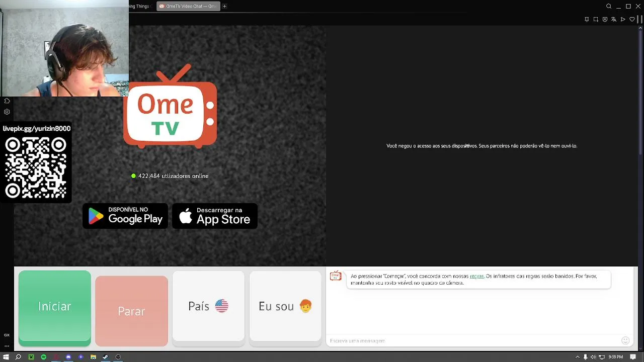
Task: Focus the Escreva uma mensagem input field
Action: (x=473, y=341)
